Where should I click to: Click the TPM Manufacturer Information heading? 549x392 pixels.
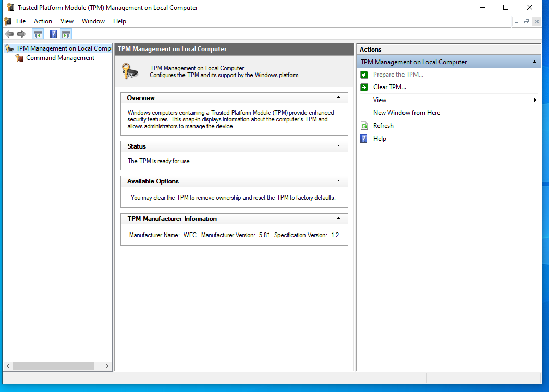click(172, 219)
